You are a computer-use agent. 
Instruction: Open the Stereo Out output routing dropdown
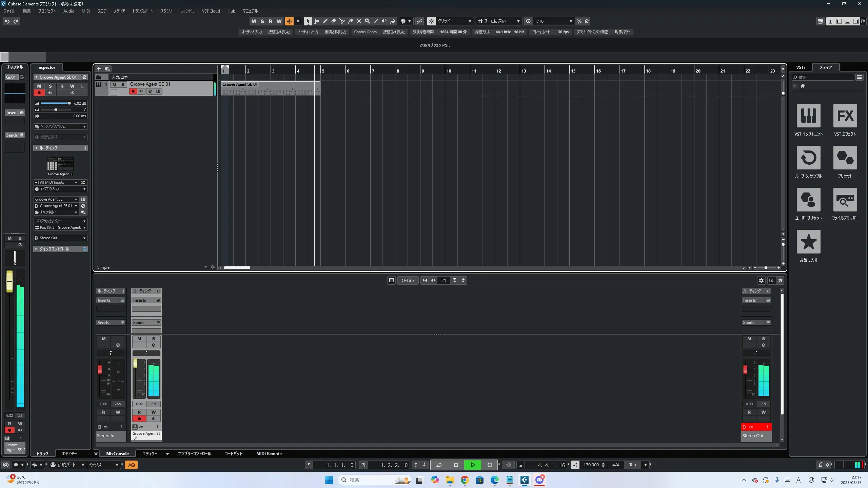point(60,238)
